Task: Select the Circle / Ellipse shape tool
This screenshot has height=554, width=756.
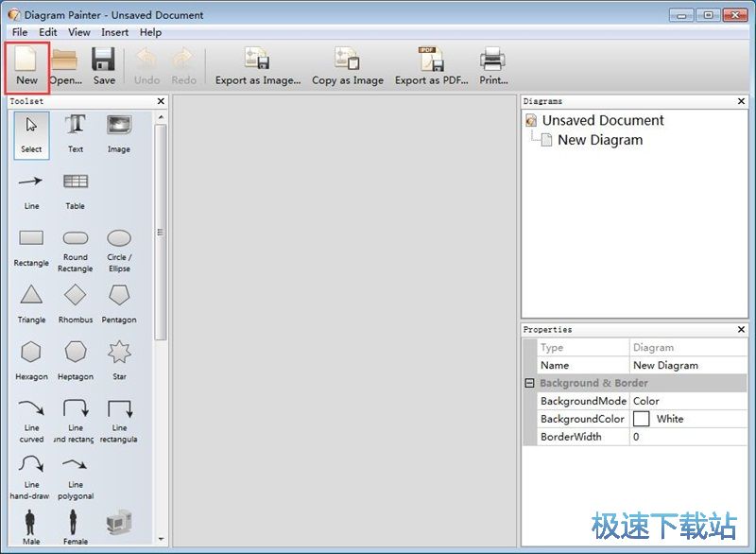Action: [119, 251]
